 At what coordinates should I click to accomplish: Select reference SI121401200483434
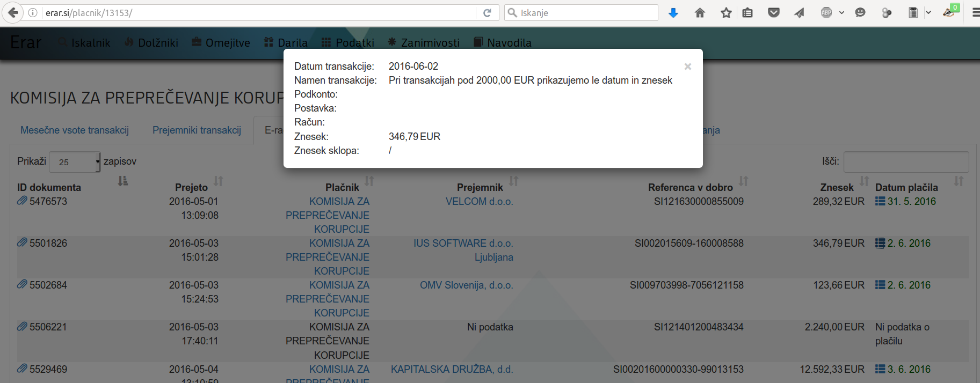pyautogui.click(x=699, y=327)
